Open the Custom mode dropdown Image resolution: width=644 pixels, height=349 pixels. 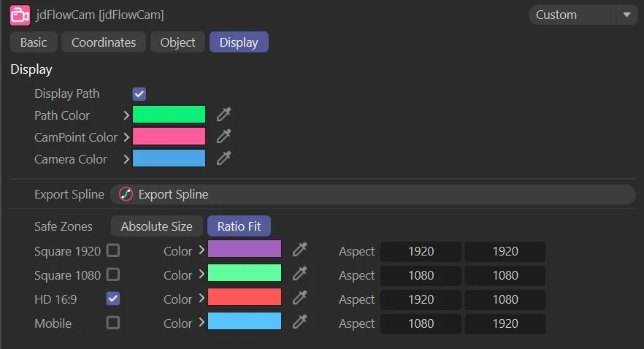[583, 15]
